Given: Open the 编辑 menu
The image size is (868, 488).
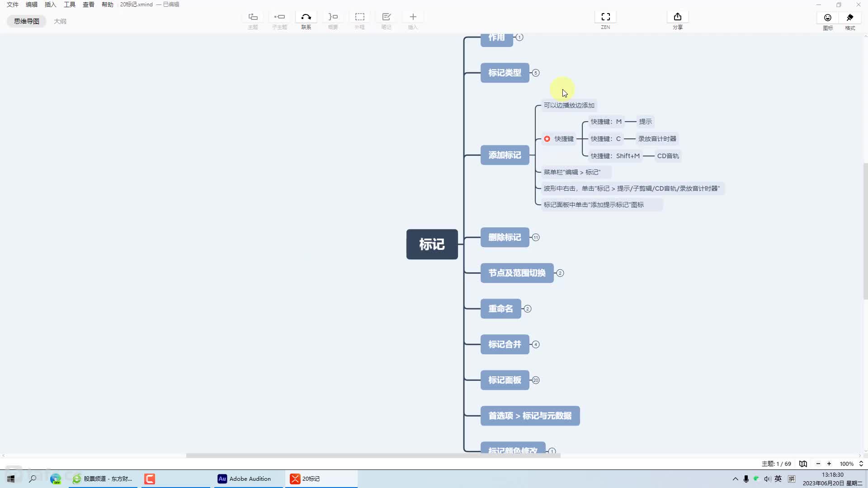Looking at the screenshot, I should [x=31, y=5].
